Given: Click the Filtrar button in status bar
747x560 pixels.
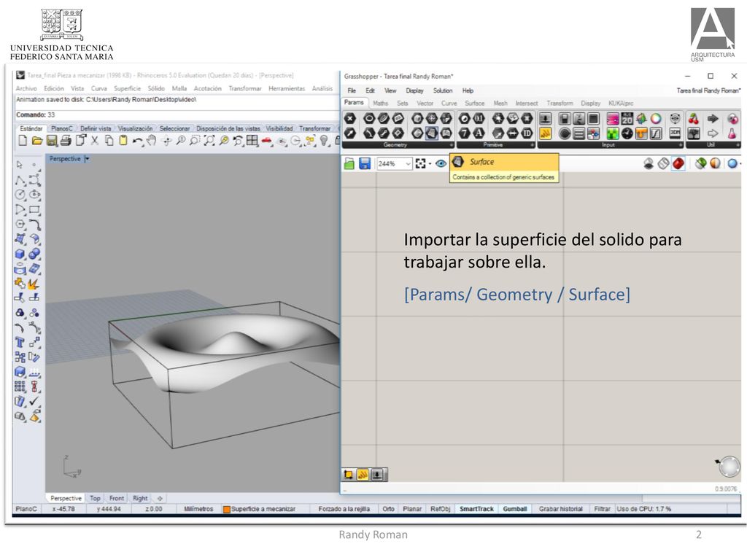Looking at the screenshot, I should point(602,509).
